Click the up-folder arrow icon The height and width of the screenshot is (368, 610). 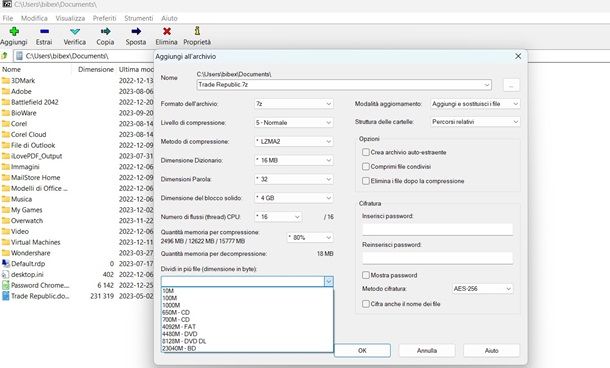point(5,56)
